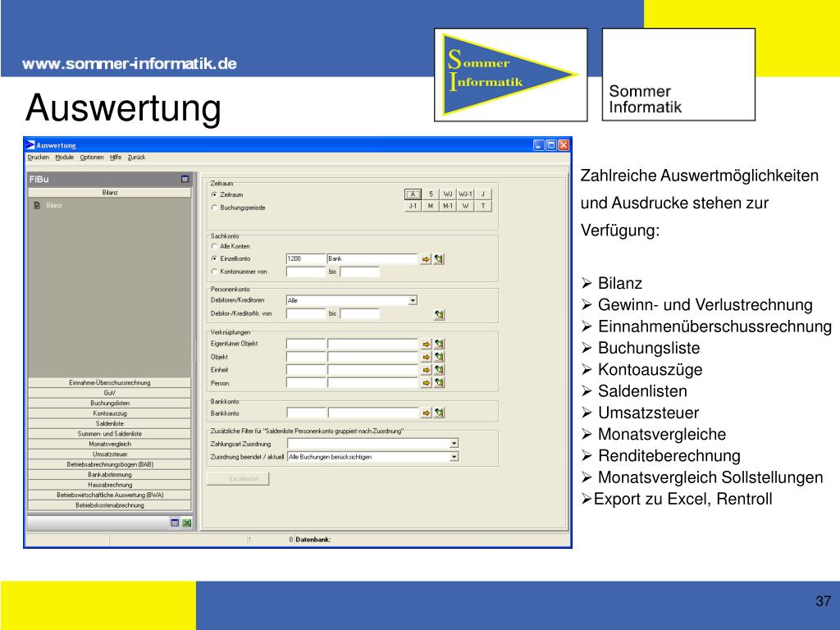Image resolution: width=840 pixels, height=630 pixels.
Task: Click the Auswertung window title bar icon
Action: pos(30,145)
